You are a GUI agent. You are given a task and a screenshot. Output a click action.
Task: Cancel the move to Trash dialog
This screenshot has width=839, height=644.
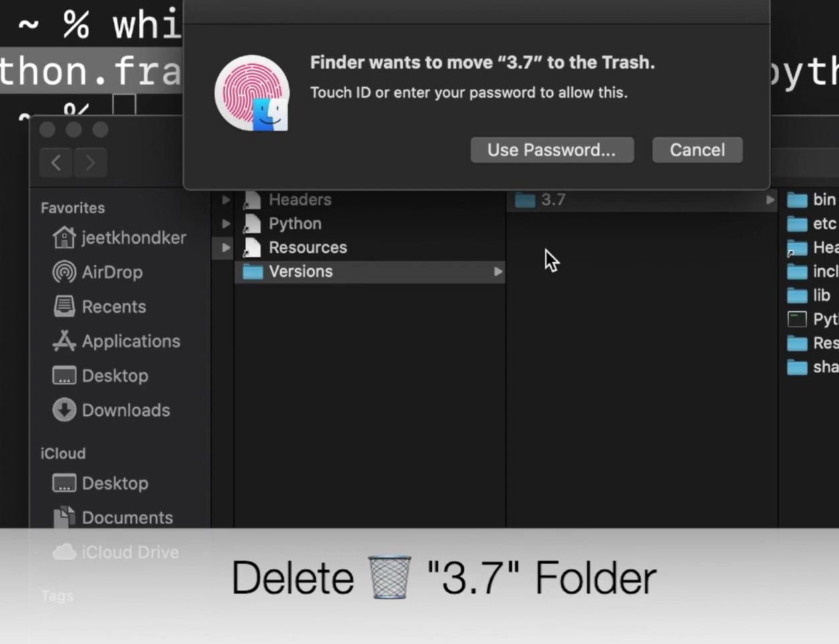pyautogui.click(x=697, y=150)
